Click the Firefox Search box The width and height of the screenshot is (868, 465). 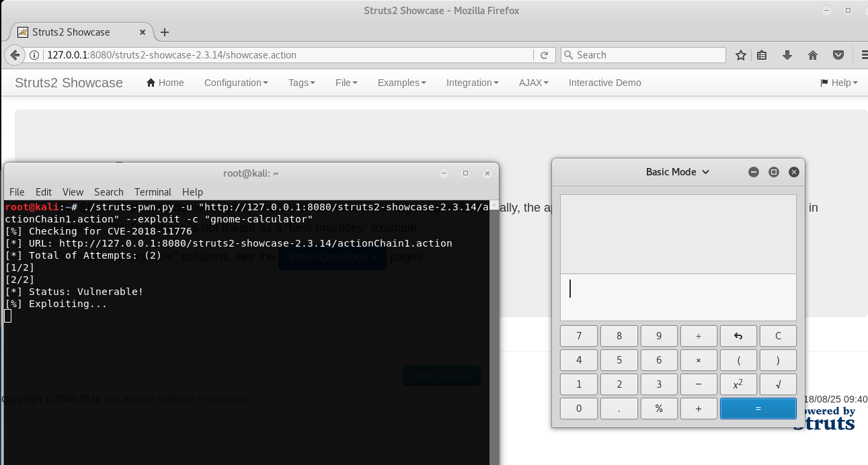point(643,55)
